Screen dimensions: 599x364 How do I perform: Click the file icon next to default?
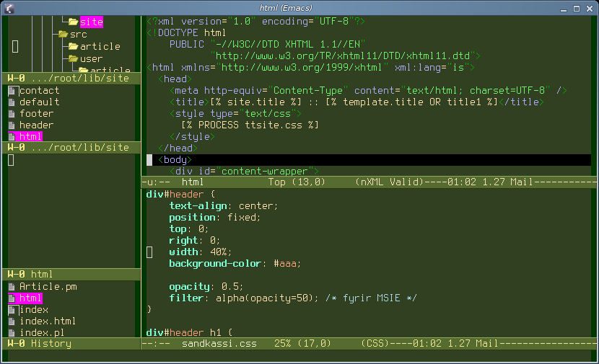click(12, 102)
